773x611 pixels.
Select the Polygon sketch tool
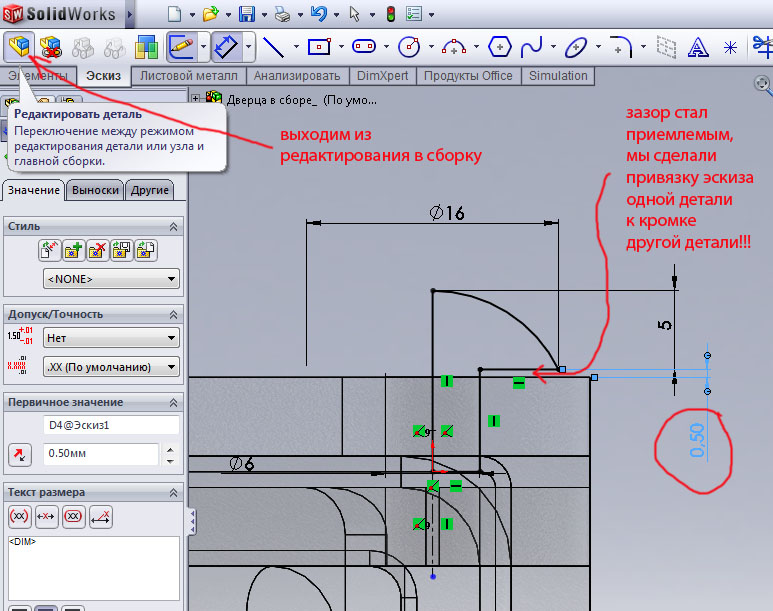(500, 47)
